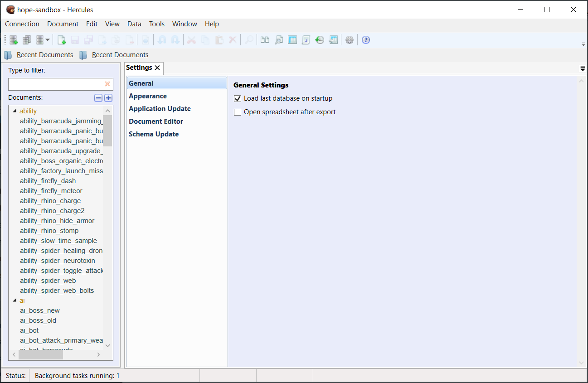
Task: Select the ai_boss_new document
Action: coord(40,310)
